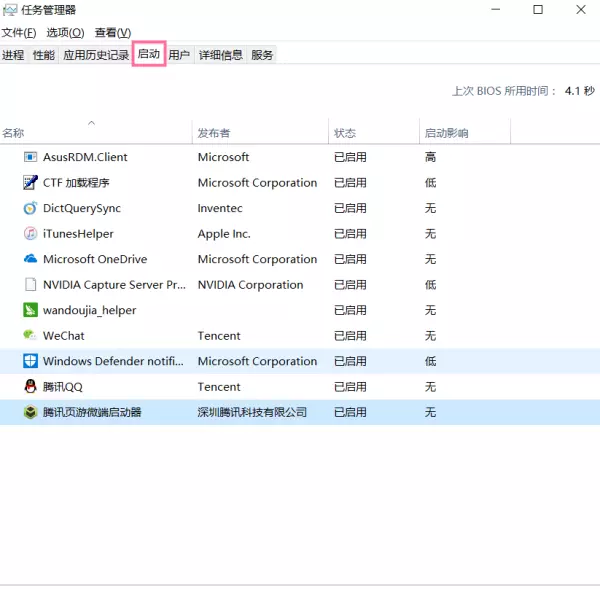Open the 应用历史记录 tab
This screenshot has width=600, height=589.
(x=96, y=55)
